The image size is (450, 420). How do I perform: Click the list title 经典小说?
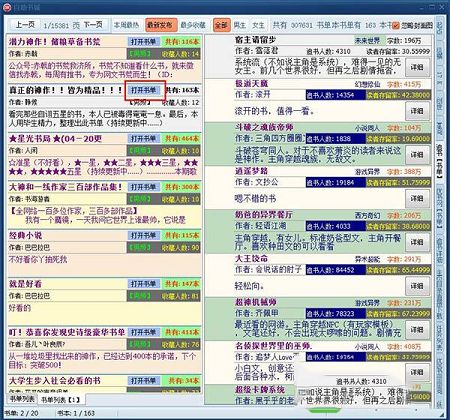25,235
